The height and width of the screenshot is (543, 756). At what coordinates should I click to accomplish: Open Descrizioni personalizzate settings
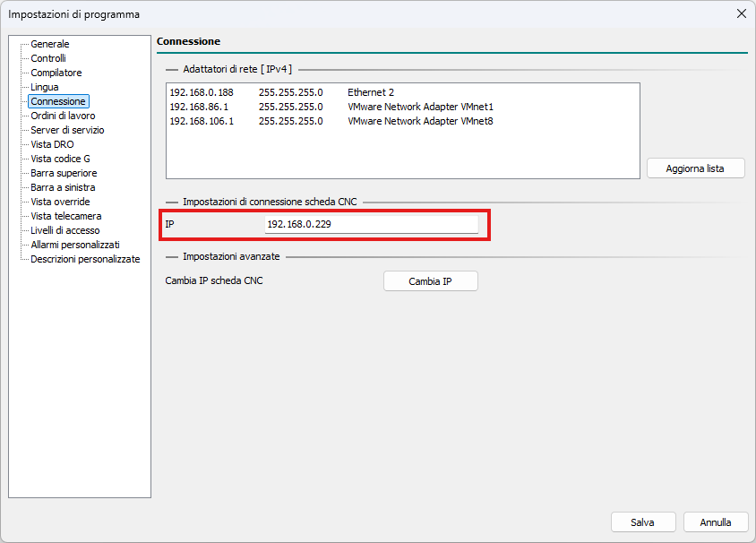(x=85, y=259)
